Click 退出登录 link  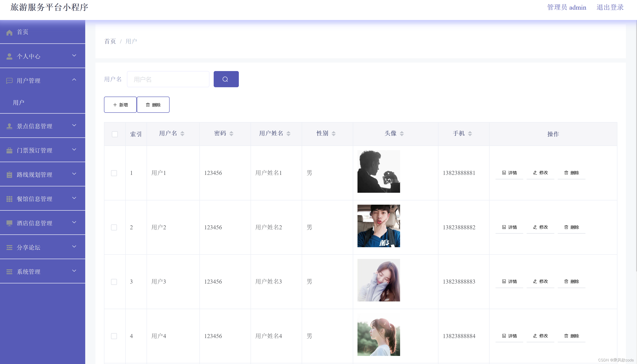point(610,7)
